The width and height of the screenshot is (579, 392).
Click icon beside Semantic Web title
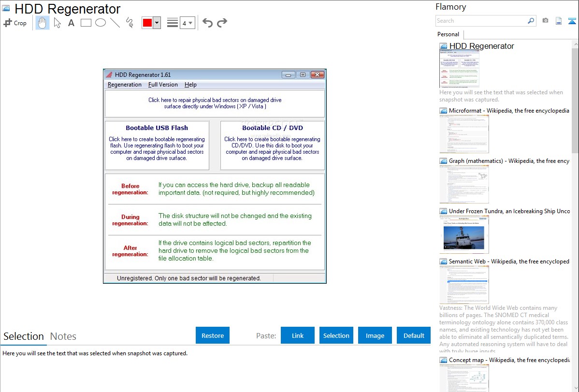tap(443, 261)
